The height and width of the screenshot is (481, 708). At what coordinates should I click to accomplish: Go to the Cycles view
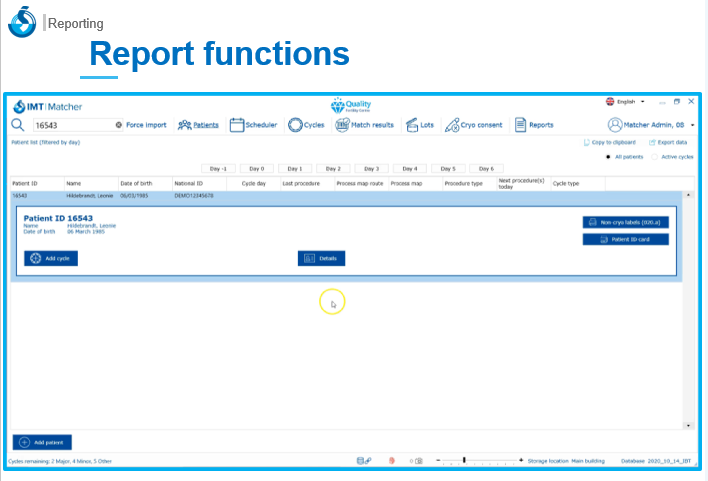click(x=306, y=125)
